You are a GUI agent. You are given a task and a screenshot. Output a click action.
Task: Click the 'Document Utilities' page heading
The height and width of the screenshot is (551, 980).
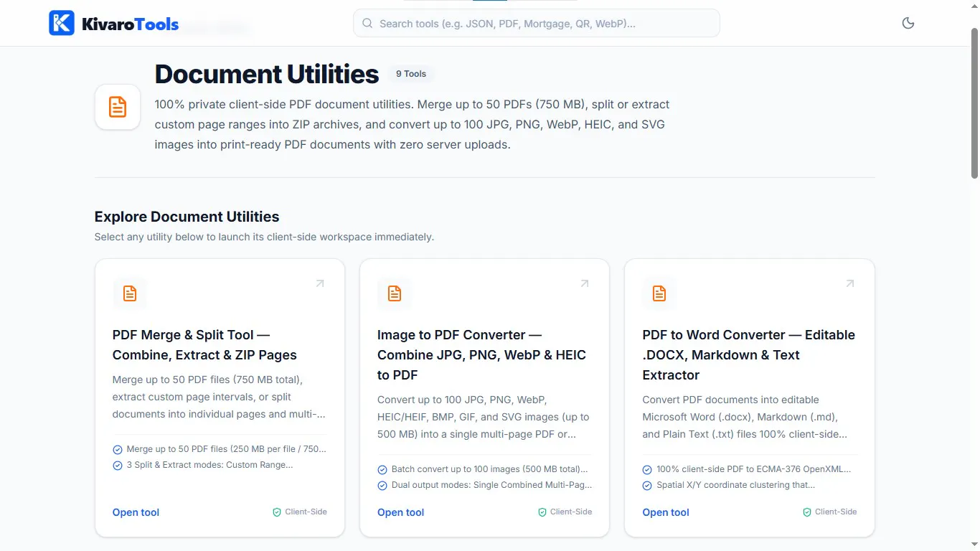[x=267, y=74]
